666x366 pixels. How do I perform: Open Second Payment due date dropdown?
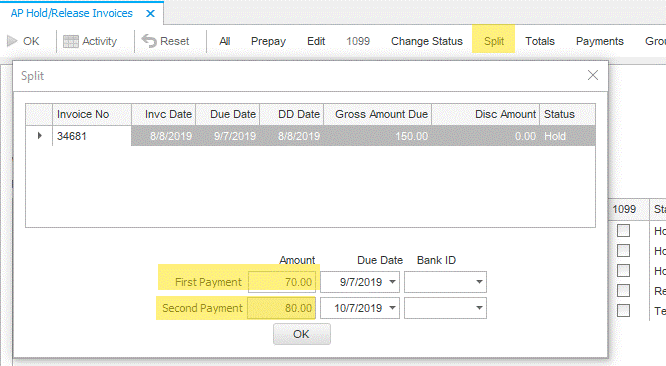392,308
